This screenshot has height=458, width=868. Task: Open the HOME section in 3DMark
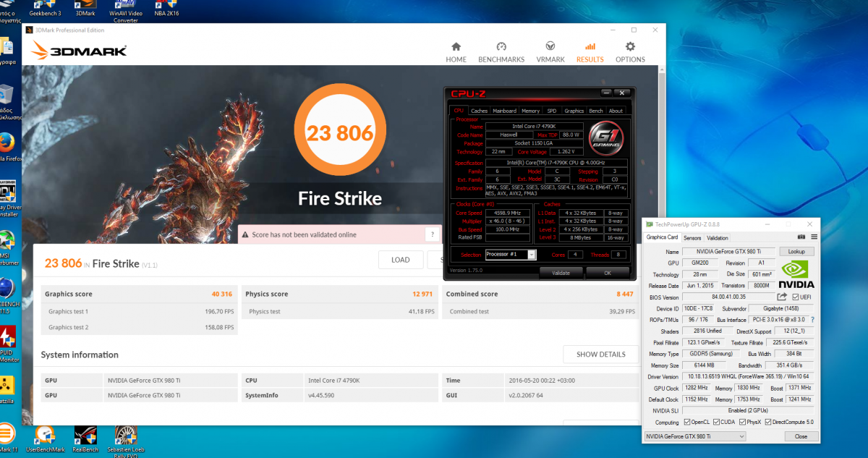click(456, 52)
